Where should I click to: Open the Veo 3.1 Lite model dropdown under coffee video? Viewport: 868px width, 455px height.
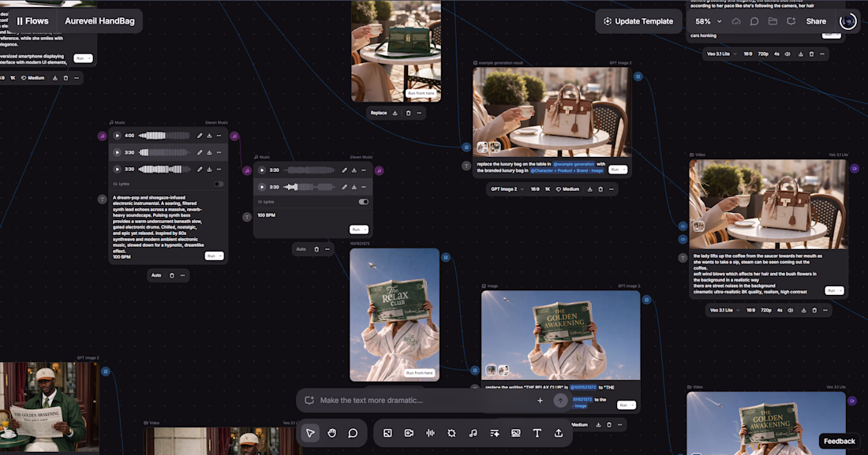click(x=724, y=311)
